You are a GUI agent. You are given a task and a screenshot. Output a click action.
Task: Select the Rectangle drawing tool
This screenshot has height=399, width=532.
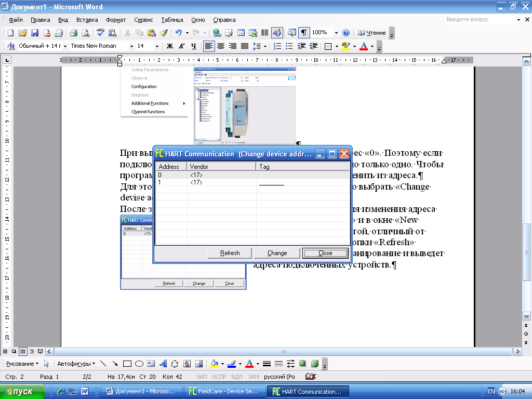pyautogui.click(x=127, y=364)
